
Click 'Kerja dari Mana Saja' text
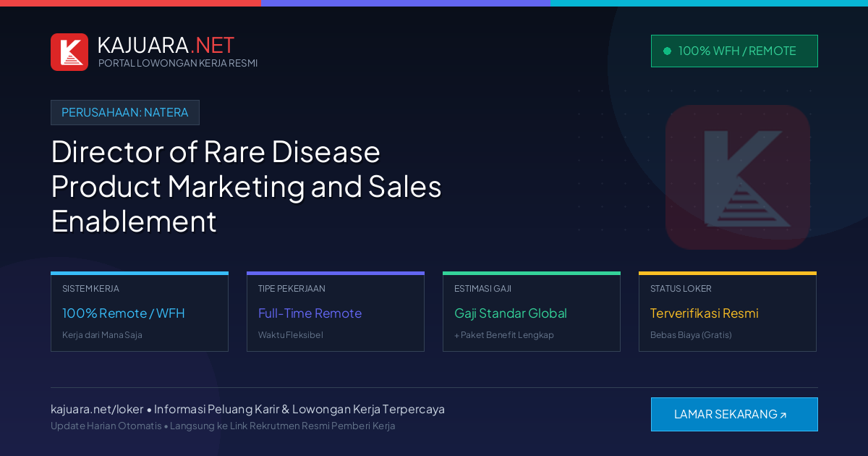click(102, 335)
